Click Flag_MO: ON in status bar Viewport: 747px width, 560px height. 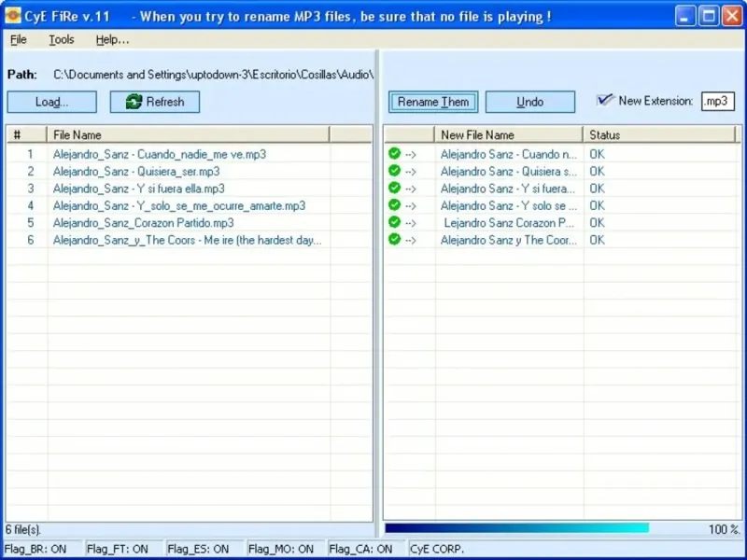[x=281, y=549]
